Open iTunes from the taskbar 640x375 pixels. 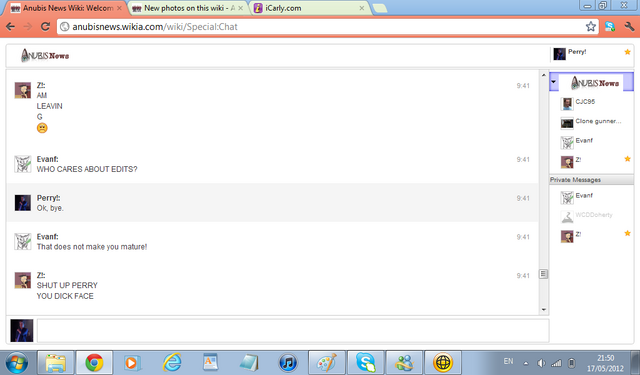(288, 362)
